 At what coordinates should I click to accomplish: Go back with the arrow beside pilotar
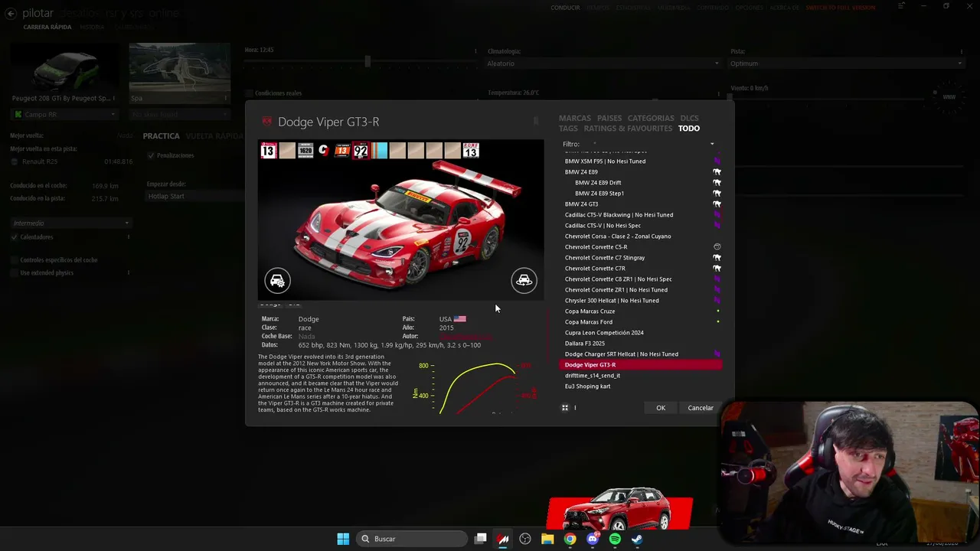tap(11, 13)
